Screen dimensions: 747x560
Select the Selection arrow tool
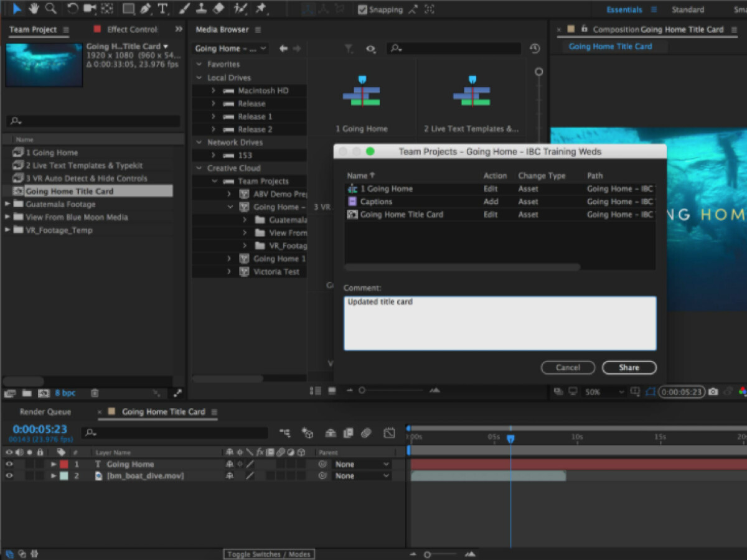point(17,9)
